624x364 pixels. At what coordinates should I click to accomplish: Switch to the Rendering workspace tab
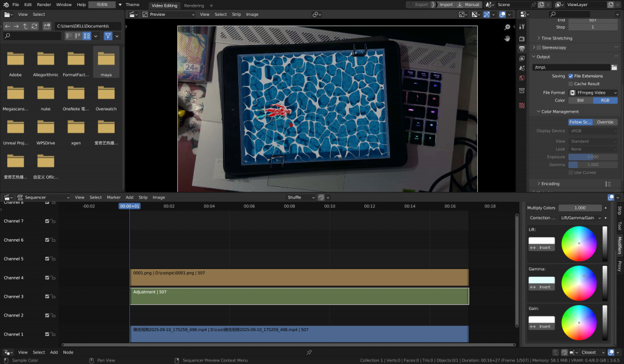[194, 5]
